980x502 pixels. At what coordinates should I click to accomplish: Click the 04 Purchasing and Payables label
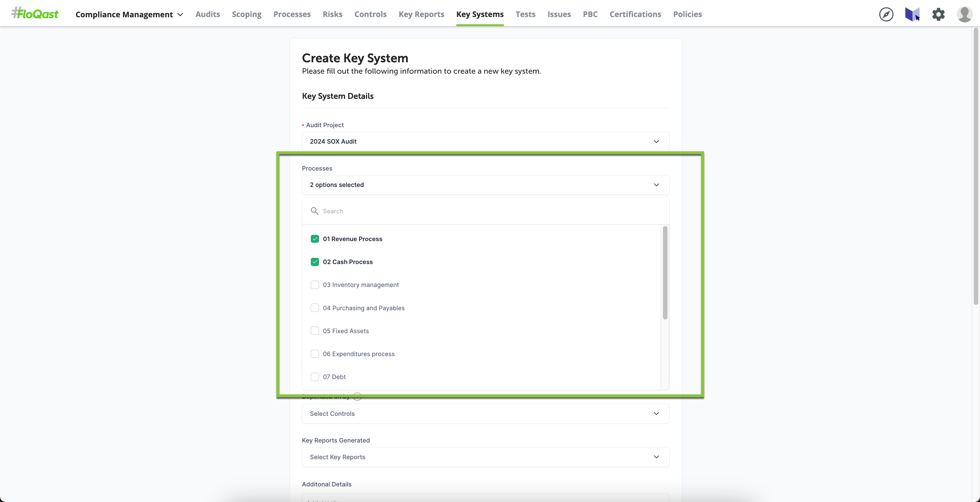pyautogui.click(x=363, y=308)
